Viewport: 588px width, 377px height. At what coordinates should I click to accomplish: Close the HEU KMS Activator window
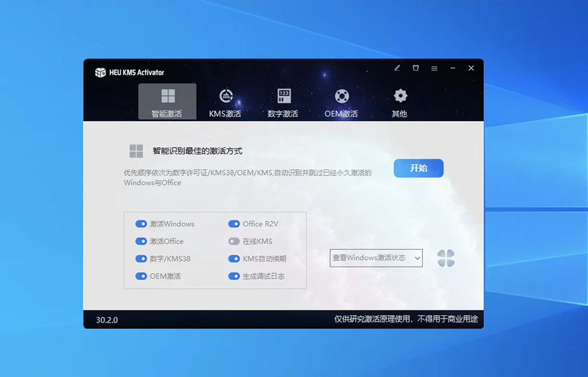point(471,68)
